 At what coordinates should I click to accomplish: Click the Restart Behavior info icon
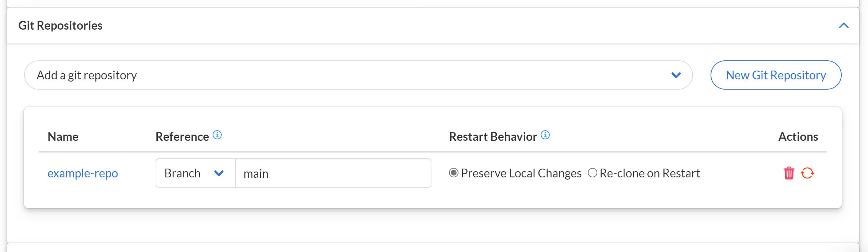(x=545, y=135)
